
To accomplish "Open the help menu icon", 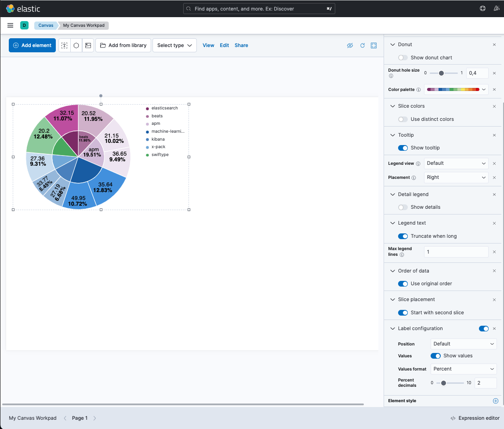I will click(x=482, y=9).
